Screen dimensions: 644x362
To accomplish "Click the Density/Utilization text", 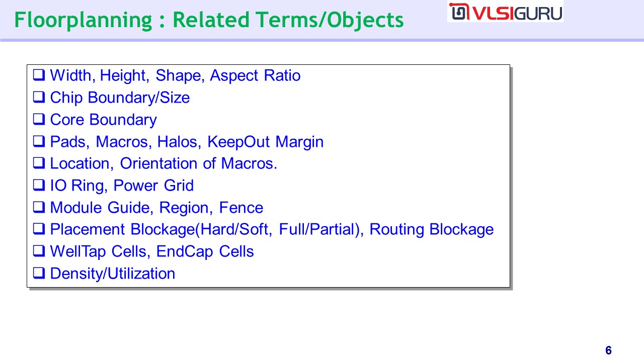I will (113, 274).
